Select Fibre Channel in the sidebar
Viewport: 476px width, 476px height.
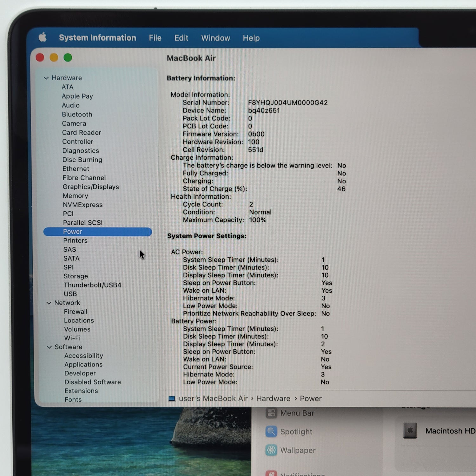[84, 178]
